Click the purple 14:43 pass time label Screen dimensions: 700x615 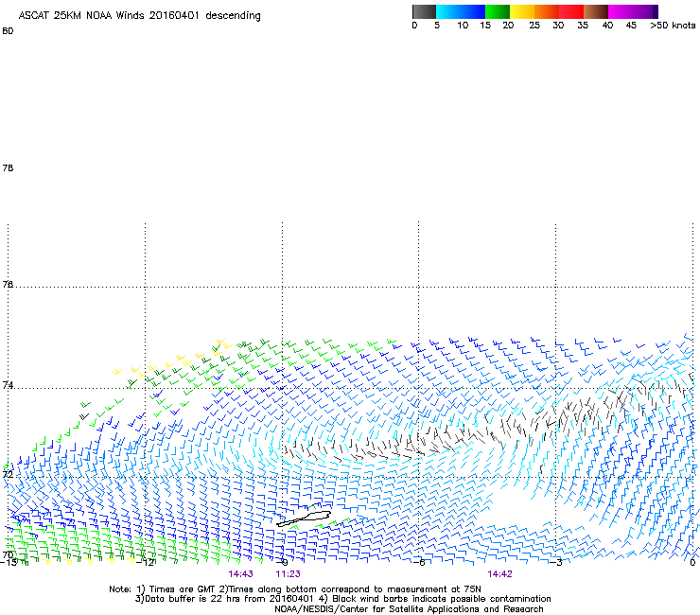pos(240,574)
